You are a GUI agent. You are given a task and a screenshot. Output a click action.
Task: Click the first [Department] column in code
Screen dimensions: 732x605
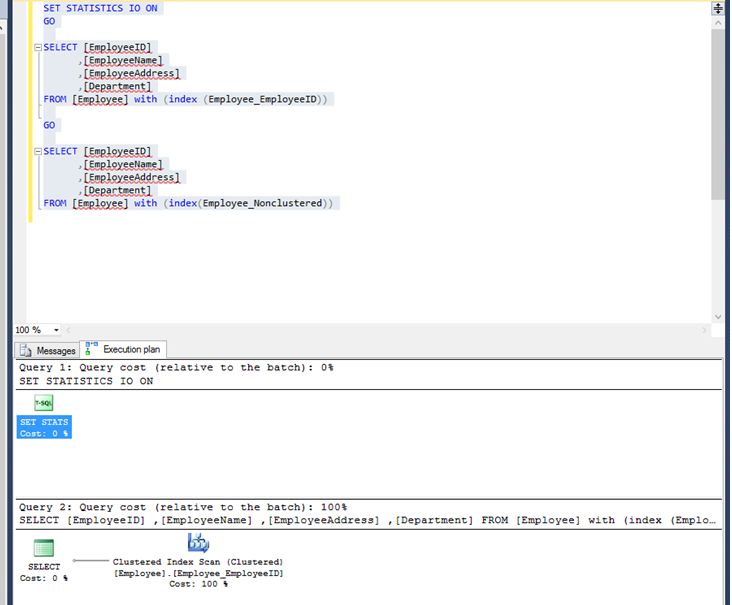tap(118, 86)
